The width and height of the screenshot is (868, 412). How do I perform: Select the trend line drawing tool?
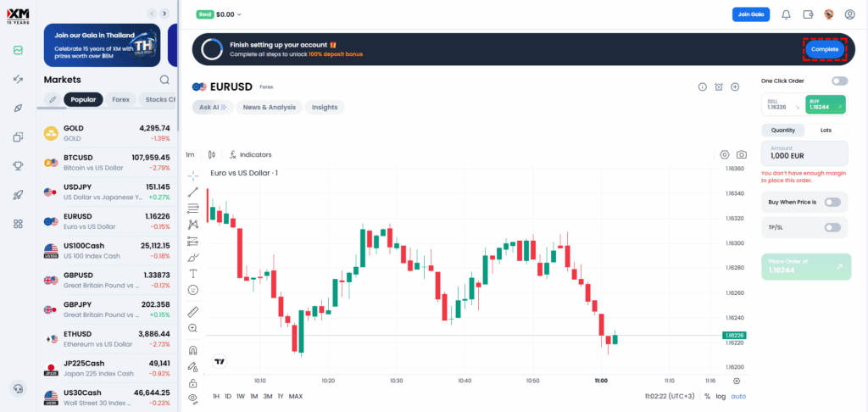tap(193, 192)
